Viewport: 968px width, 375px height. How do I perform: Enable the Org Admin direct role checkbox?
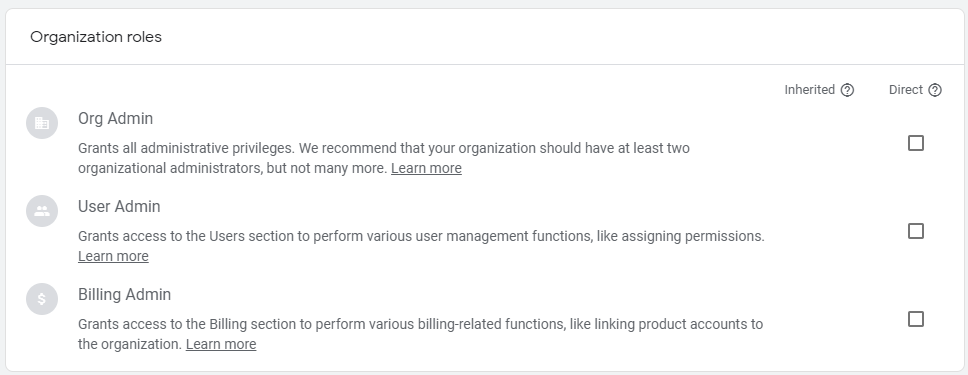pyautogui.click(x=916, y=143)
